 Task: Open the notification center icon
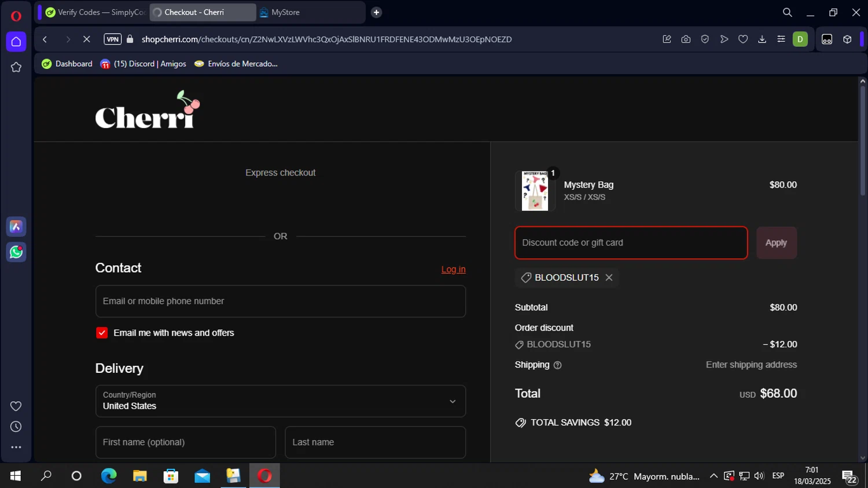point(849,476)
